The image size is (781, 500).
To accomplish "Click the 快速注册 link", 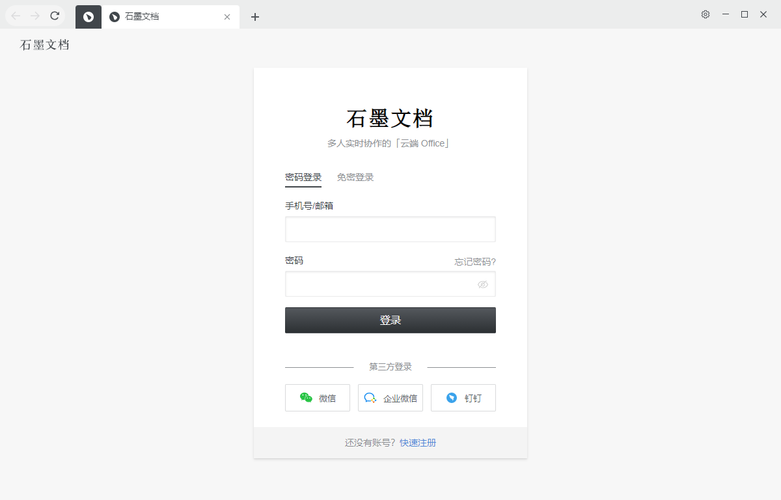I will tap(418, 442).
